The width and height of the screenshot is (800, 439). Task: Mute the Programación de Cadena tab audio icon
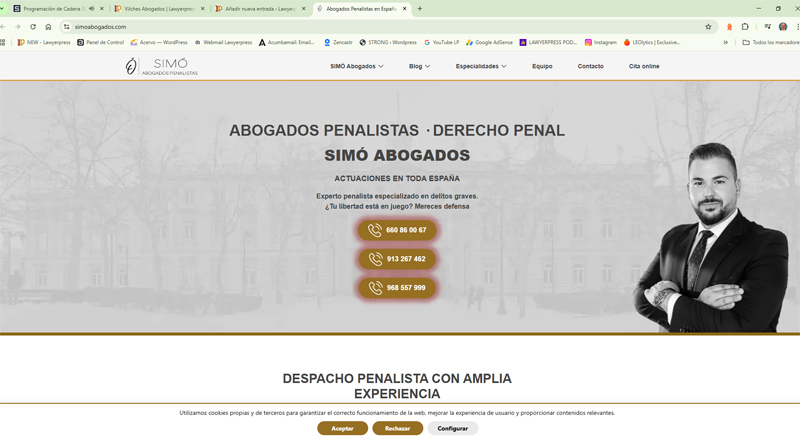(91, 9)
